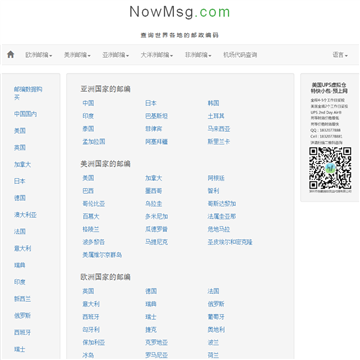Viewport: 360px width, 360px height.
Task: Click the QR code image
Action: tap(330, 169)
